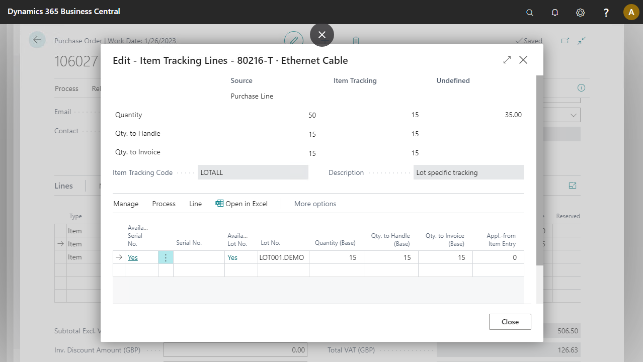Screen dimensions: 644x362
Task: Open the dropdown arrow in Purchase Order behind dialog
Action: tap(574, 115)
